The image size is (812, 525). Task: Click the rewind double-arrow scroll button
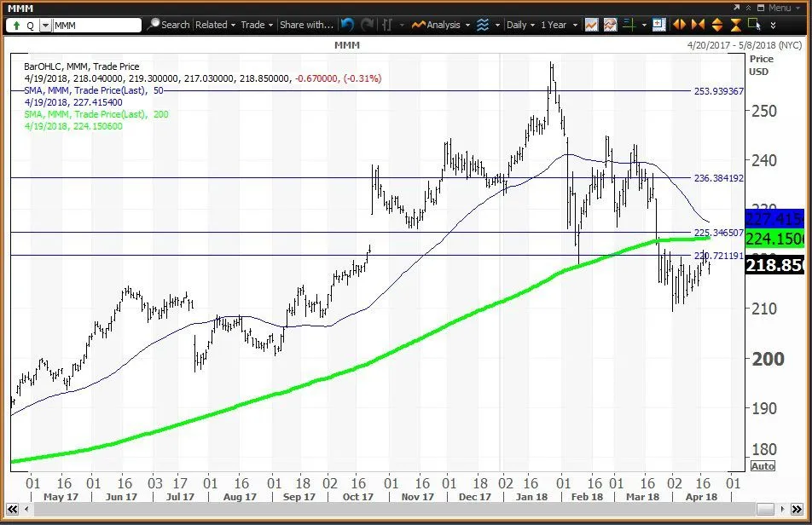[x=13, y=510]
